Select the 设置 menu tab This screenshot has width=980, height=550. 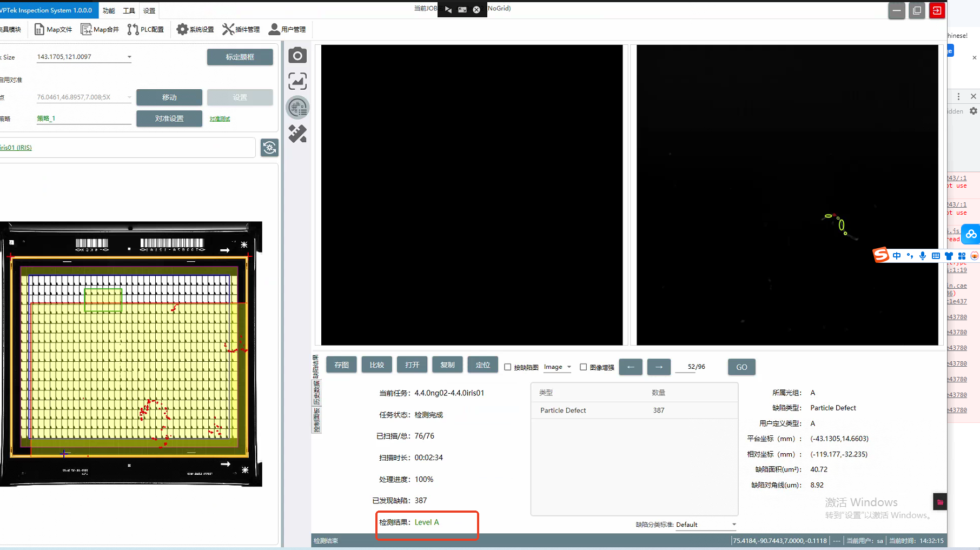(x=149, y=10)
